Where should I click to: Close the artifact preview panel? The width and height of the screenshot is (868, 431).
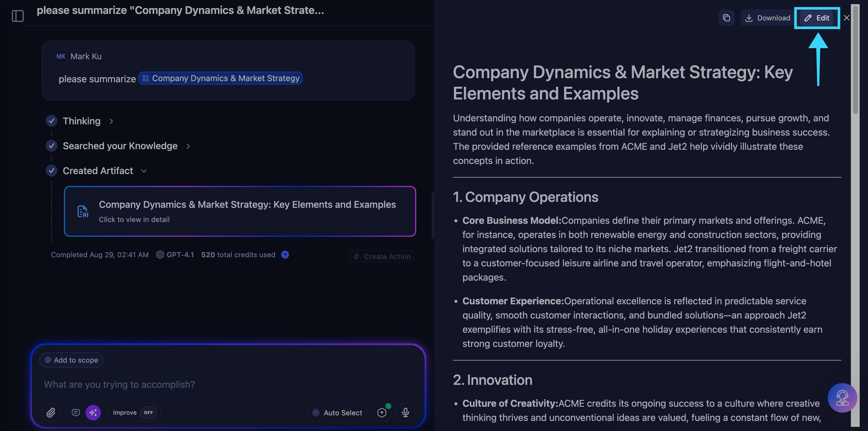click(846, 18)
